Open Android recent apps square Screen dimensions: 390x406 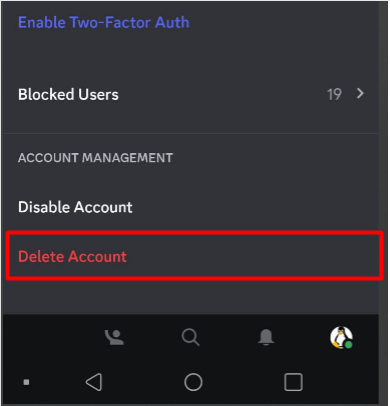click(293, 382)
